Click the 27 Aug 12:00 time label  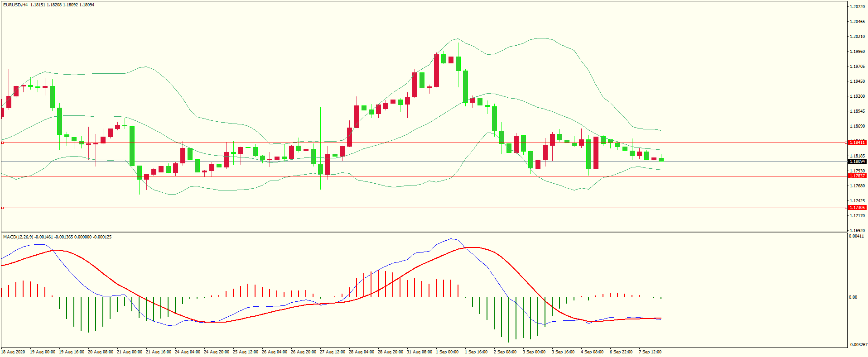coord(333,352)
